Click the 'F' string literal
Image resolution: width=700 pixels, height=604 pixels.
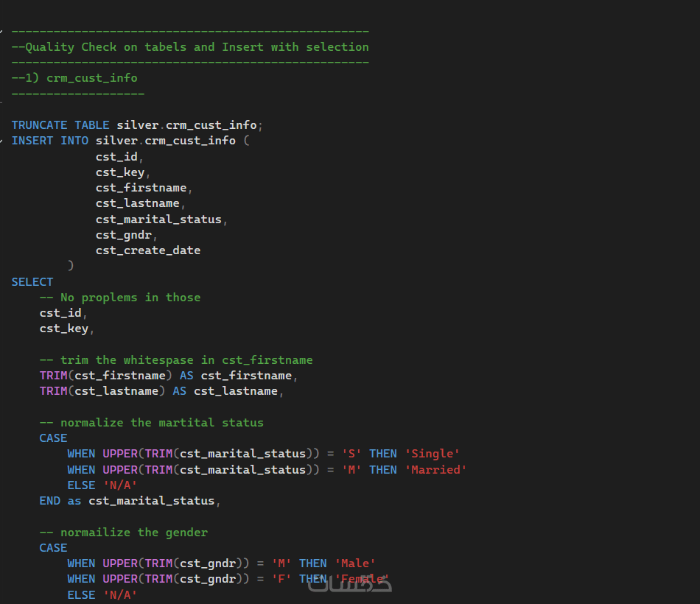281,579
